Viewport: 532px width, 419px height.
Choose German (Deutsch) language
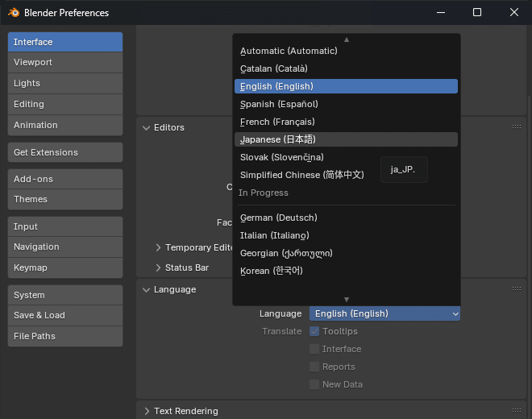click(346, 218)
